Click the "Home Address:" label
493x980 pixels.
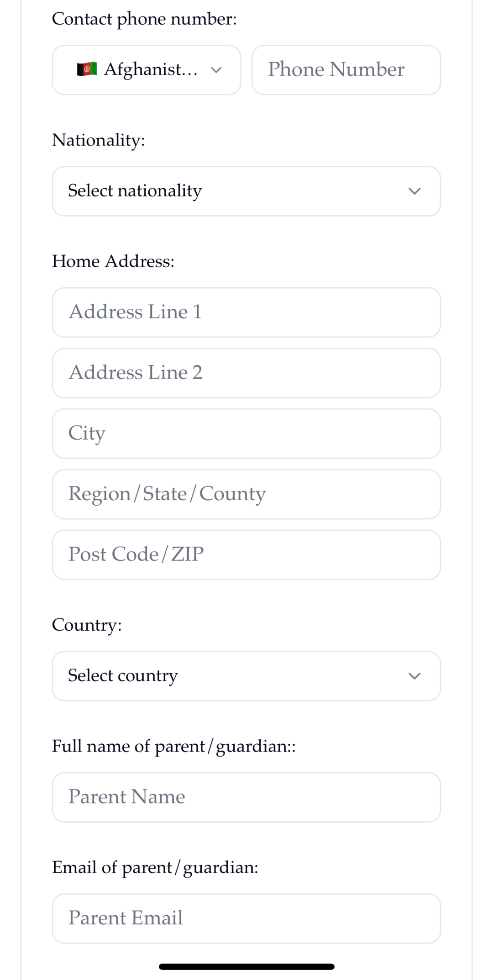(x=113, y=261)
